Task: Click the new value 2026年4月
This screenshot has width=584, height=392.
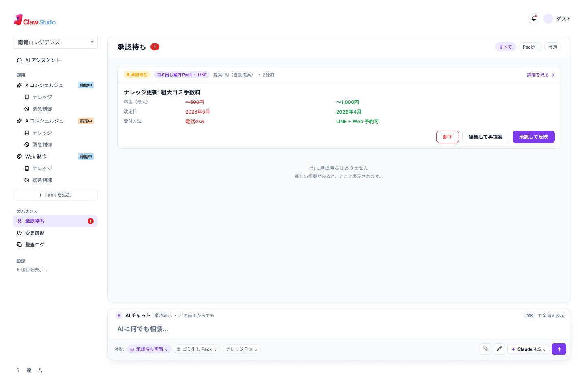Action: pos(349,112)
